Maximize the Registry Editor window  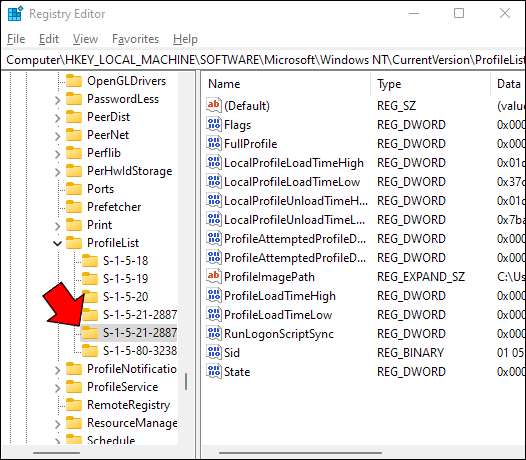[459, 13]
